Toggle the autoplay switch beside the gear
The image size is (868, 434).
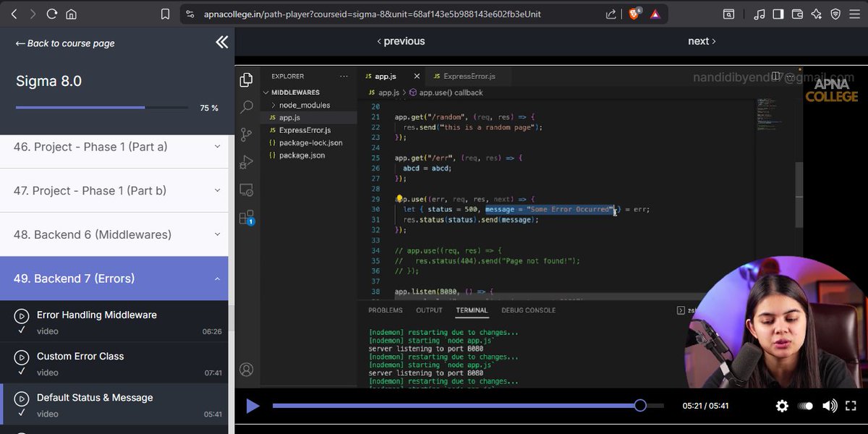pos(805,406)
